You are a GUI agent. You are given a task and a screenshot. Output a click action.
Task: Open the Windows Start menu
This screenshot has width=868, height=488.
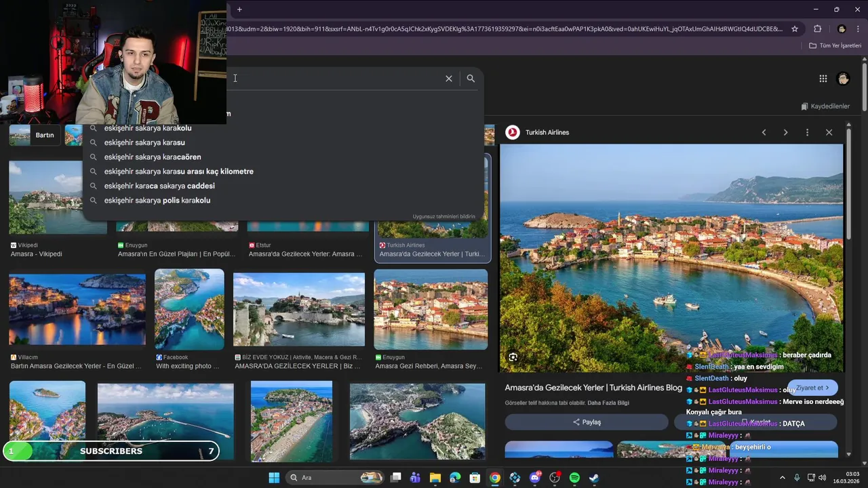pyautogui.click(x=274, y=478)
